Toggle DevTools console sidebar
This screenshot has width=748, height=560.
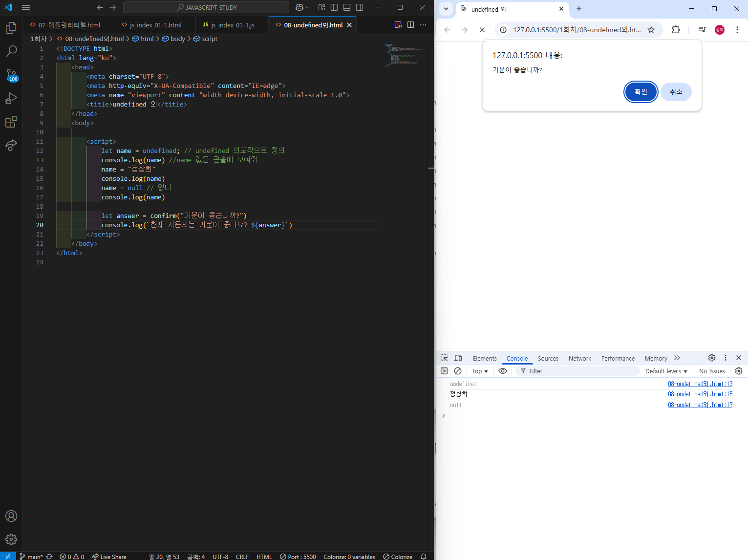pyautogui.click(x=444, y=371)
